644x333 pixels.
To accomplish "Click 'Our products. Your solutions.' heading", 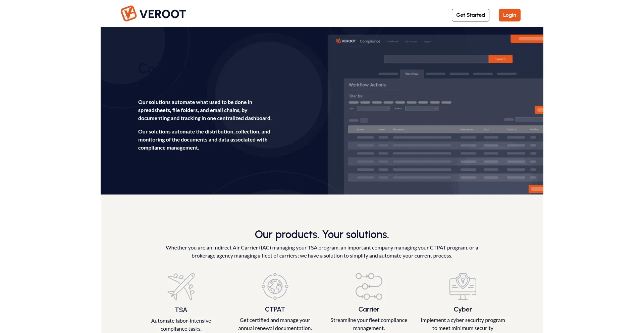I will point(322,234).
